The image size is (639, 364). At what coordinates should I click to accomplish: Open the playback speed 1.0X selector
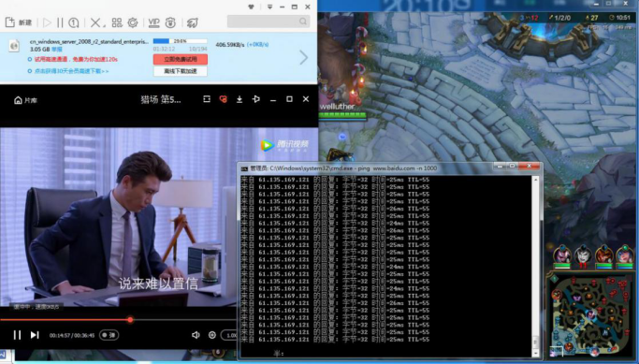(x=229, y=335)
